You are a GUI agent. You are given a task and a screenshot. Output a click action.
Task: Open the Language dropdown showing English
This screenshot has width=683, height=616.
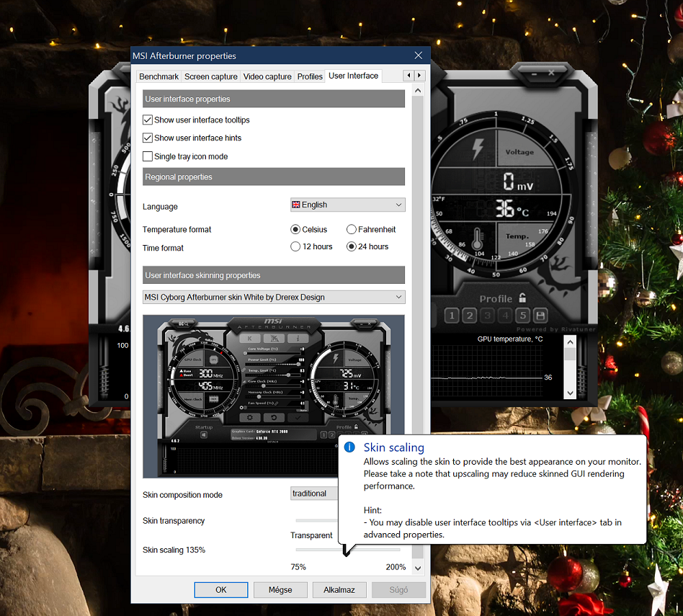coord(347,205)
